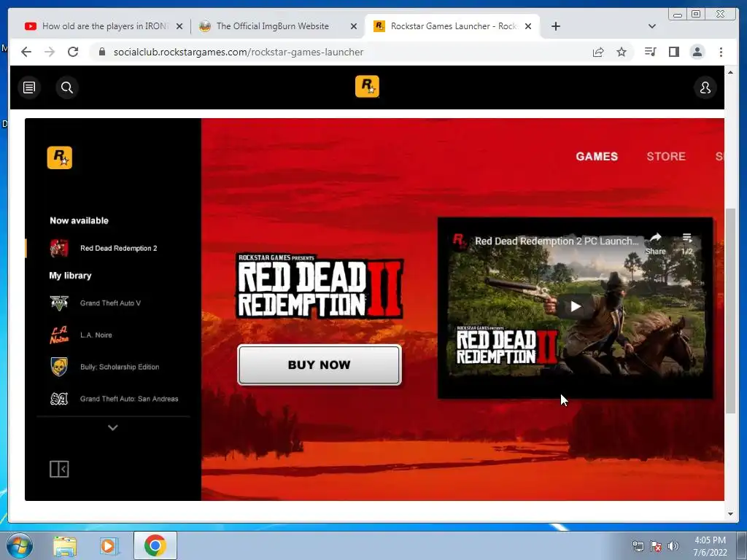Viewport: 747px width, 560px height.
Task: Bookmark this page with the star icon
Action: 622,52
